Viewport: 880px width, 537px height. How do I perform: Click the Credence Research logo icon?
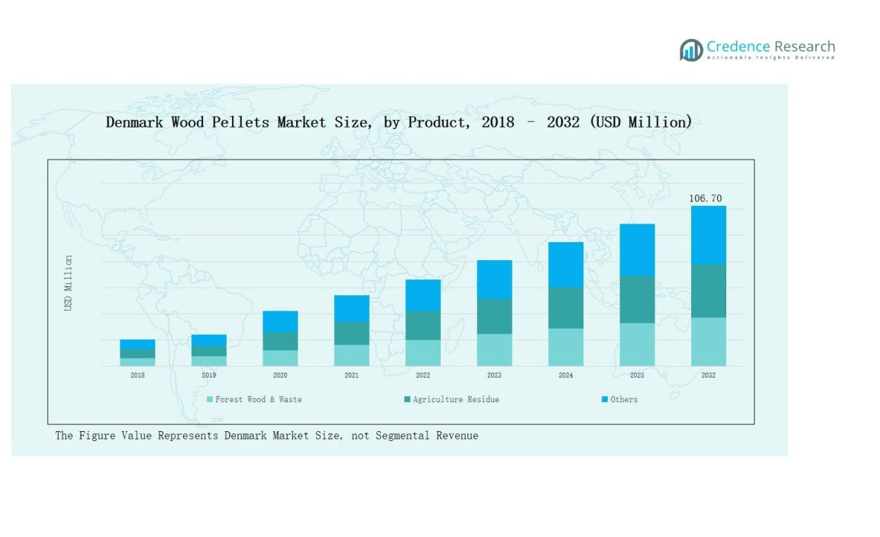click(690, 49)
